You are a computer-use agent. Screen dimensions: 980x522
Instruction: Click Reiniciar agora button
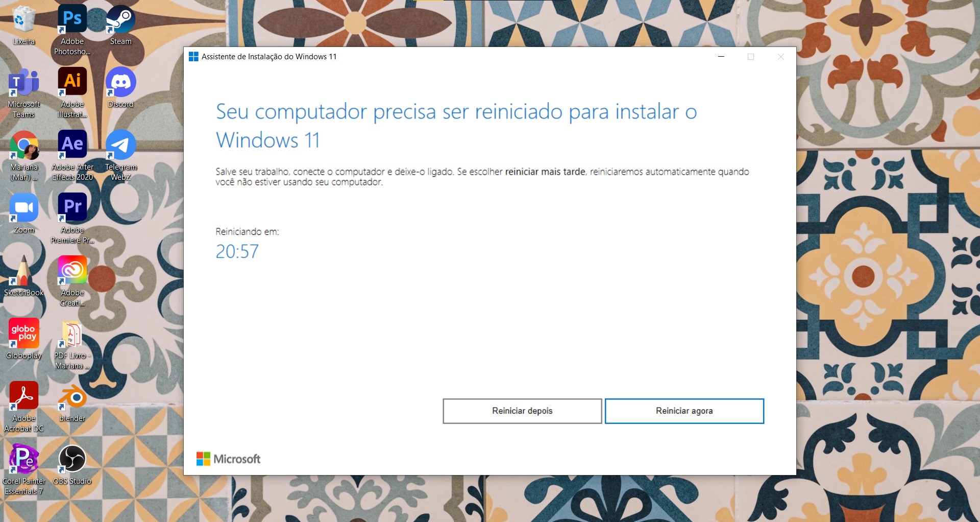pos(684,411)
